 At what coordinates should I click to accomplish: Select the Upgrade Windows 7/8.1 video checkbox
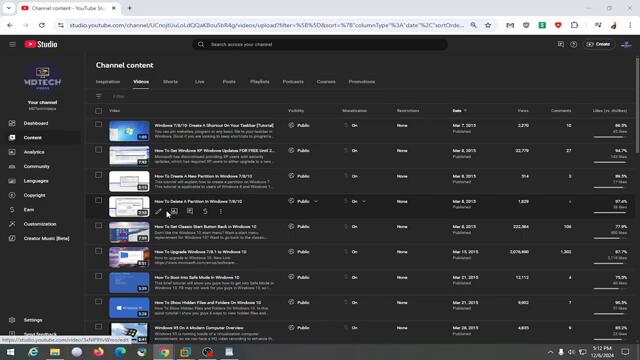pyautogui.click(x=99, y=251)
